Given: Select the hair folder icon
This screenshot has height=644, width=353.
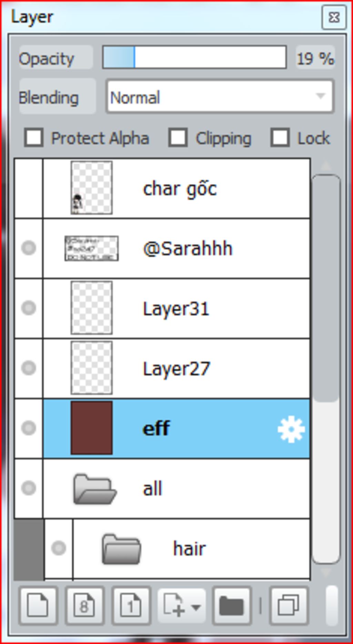Looking at the screenshot, I should (121, 549).
